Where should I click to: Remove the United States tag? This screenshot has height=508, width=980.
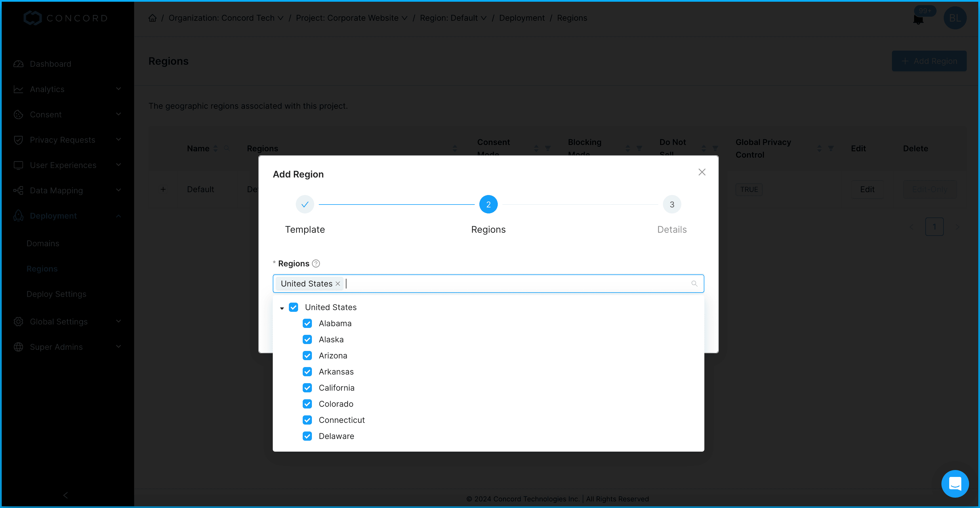(338, 284)
